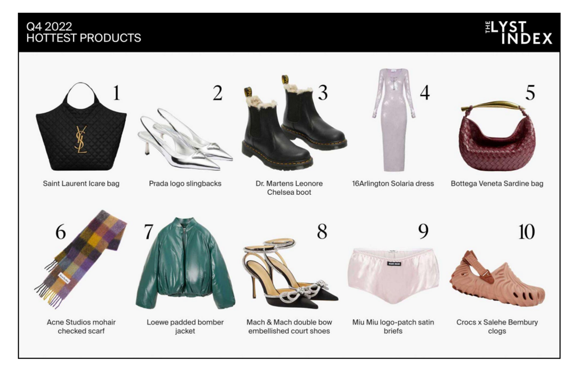Image resolution: width=588 pixels, height=376 pixels.
Task: Open the Dr. Martens Chelsea boot image
Action: [294, 123]
